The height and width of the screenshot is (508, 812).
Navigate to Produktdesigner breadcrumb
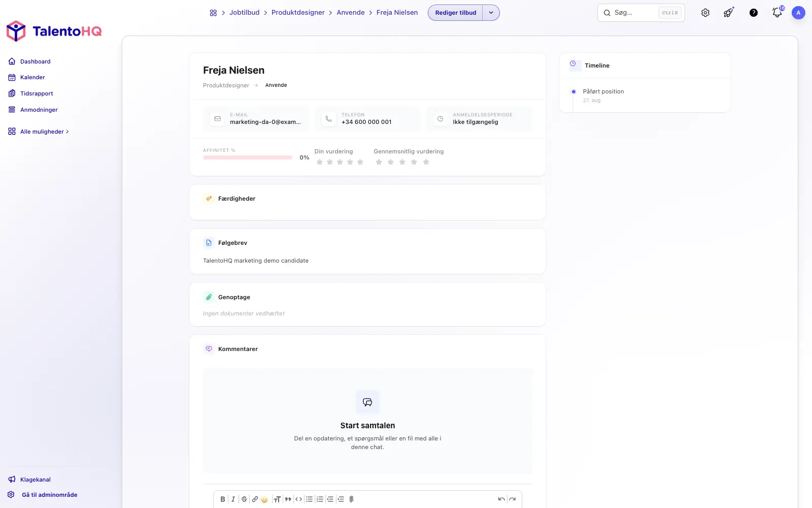(298, 13)
